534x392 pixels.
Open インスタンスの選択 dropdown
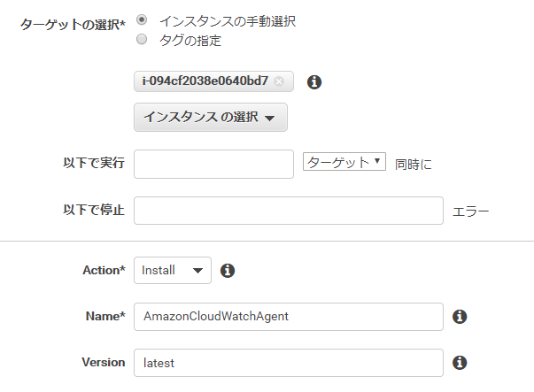[211, 117]
